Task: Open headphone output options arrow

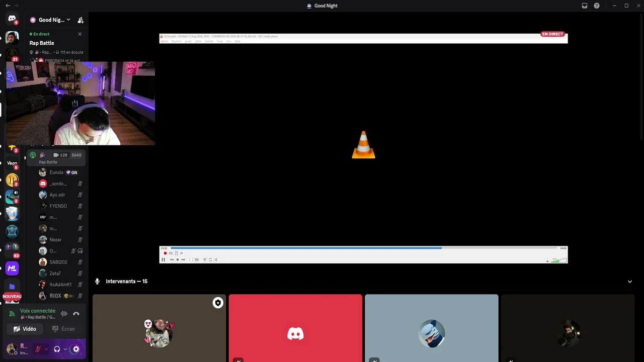Action: tap(65, 349)
